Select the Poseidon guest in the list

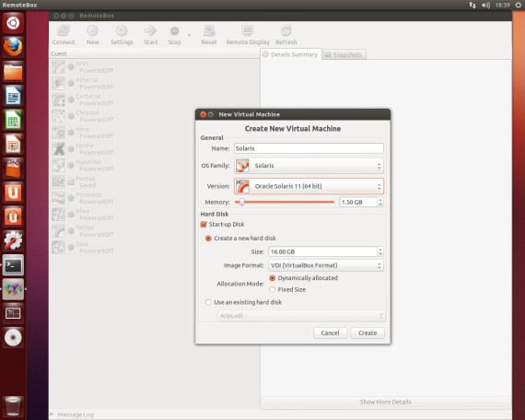154,198
